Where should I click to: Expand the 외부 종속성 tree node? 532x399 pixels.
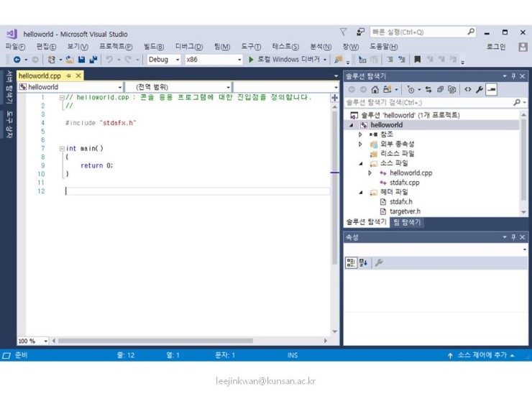click(360, 145)
